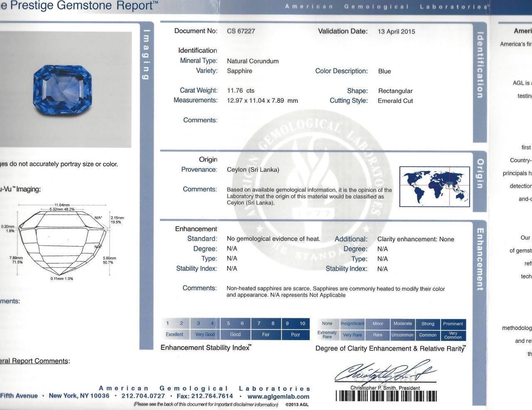
Task: Click 'Clarity enhancement: None' text
Action: coord(416,239)
